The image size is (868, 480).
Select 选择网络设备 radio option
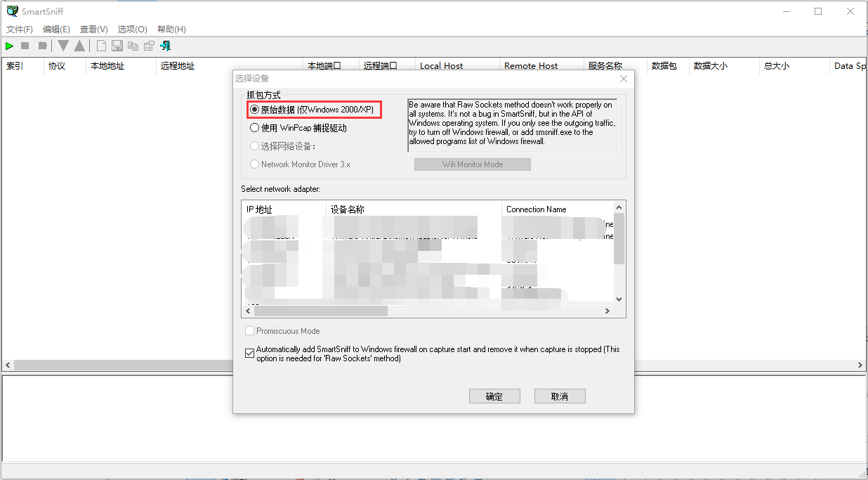[283, 146]
